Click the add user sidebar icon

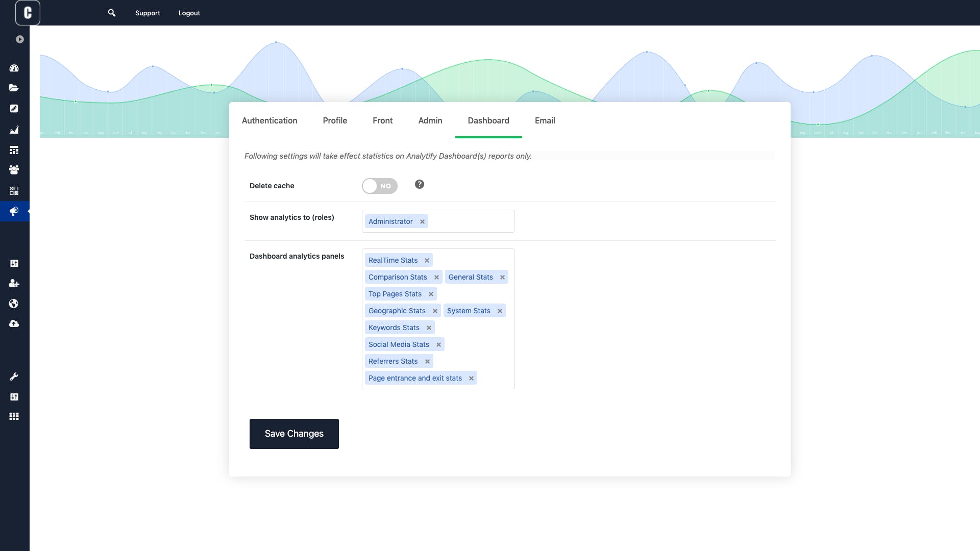click(14, 283)
